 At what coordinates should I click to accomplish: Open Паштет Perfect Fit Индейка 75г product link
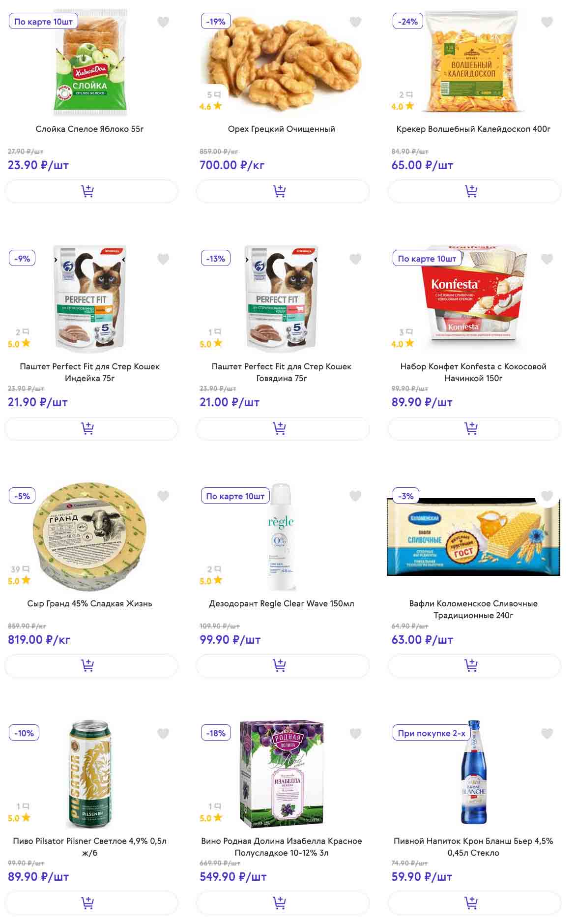(x=89, y=372)
